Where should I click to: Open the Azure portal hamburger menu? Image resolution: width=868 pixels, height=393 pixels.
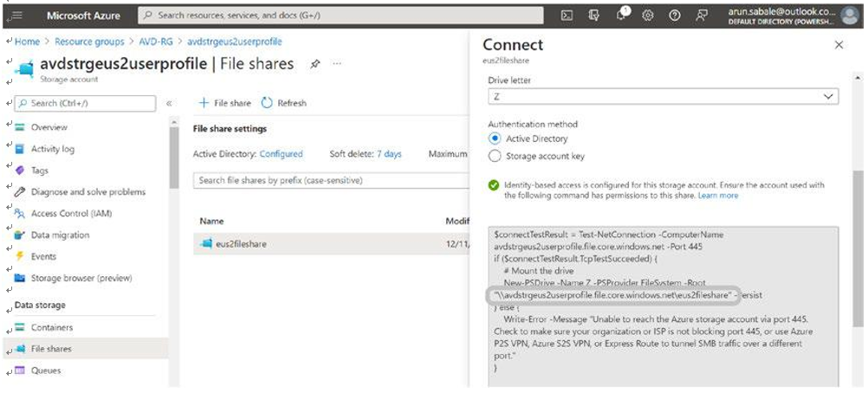coord(16,16)
